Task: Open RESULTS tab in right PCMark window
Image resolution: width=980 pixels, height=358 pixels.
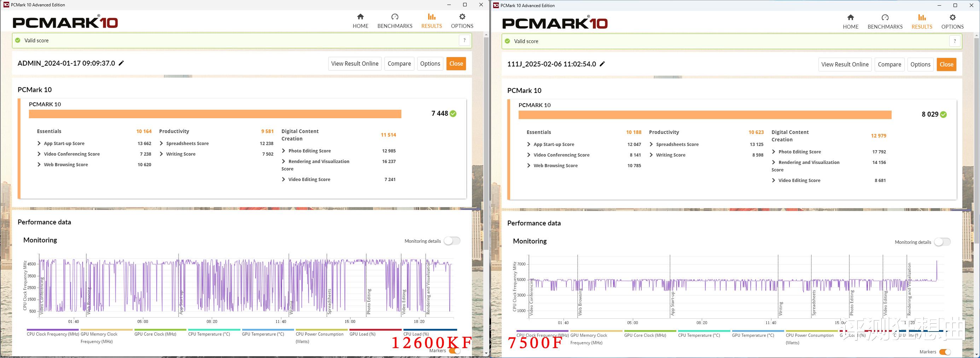Action: (922, 22)
